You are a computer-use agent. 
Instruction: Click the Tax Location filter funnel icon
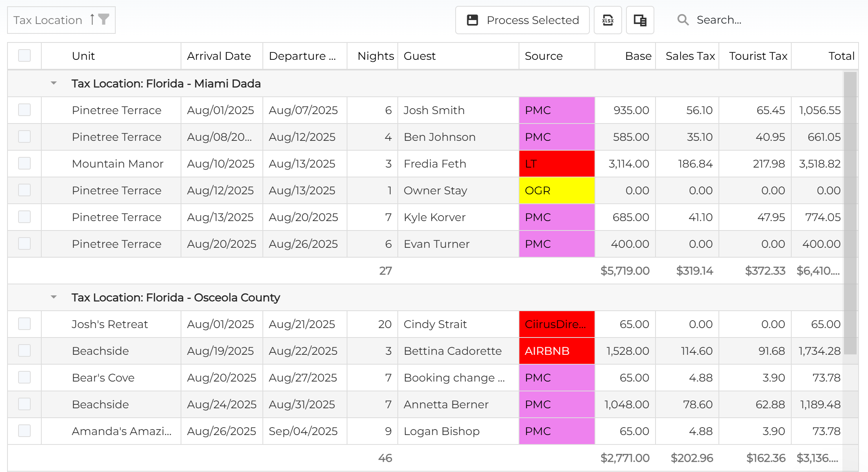(x=103, y=19)
